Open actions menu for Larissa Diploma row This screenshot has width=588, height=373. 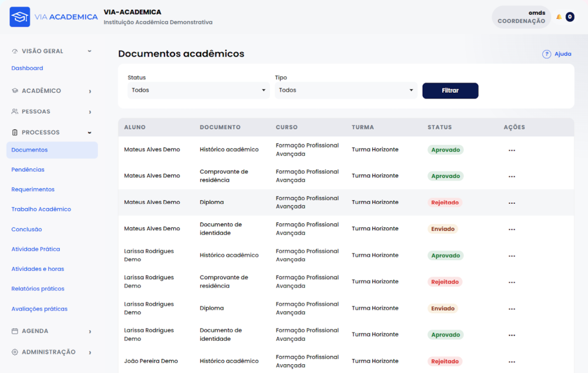[512, 309]
